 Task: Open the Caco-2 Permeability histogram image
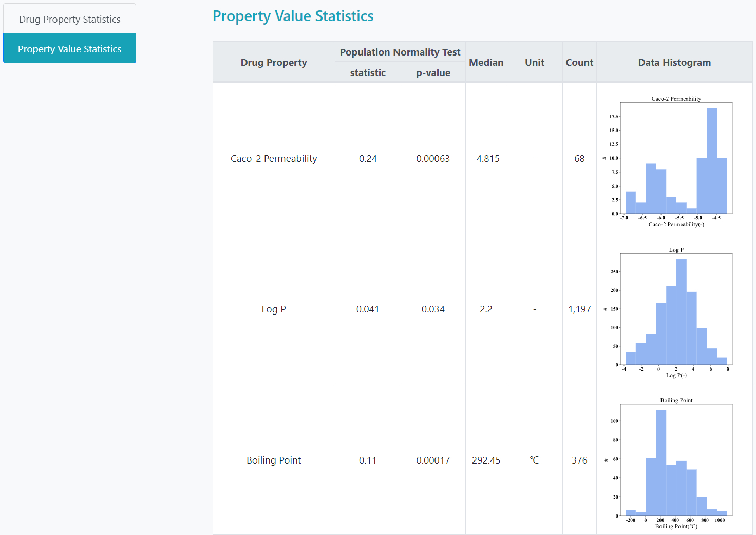(x=668, y=161)
